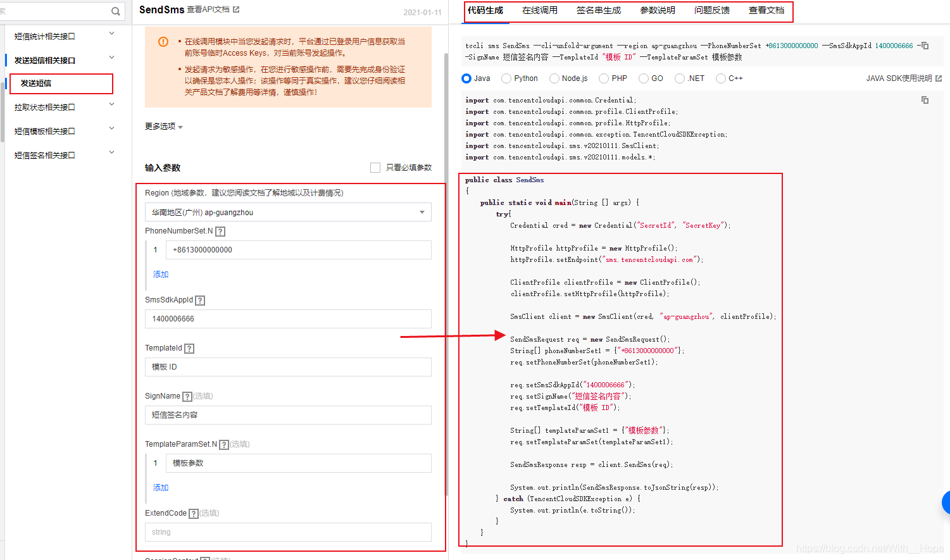
Task: Select the Node.js language radio button
Action: point(554,78)
